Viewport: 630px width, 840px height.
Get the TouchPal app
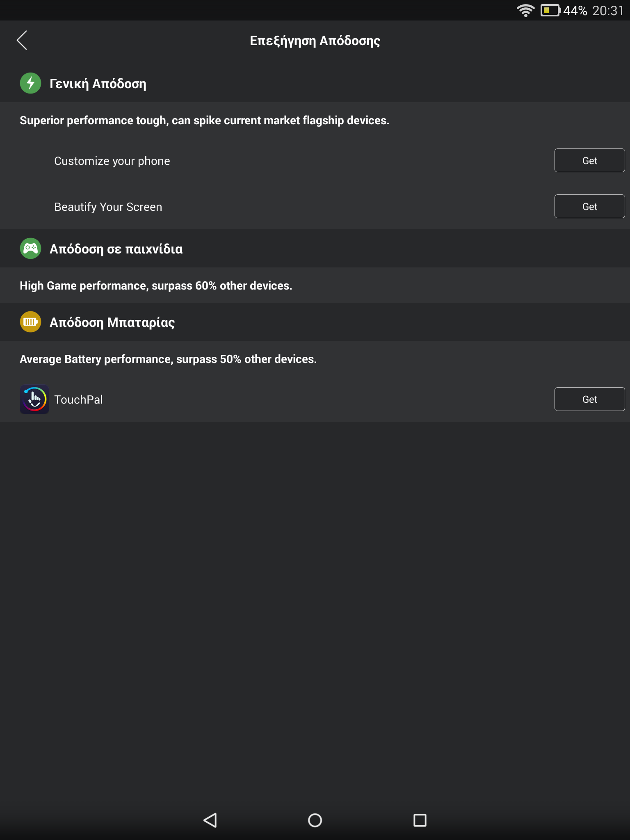[589, 399]
